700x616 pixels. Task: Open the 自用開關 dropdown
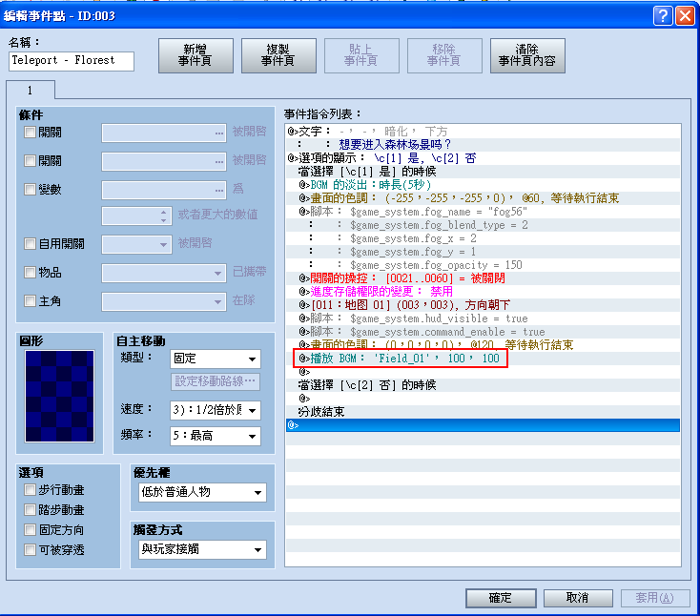136,245
